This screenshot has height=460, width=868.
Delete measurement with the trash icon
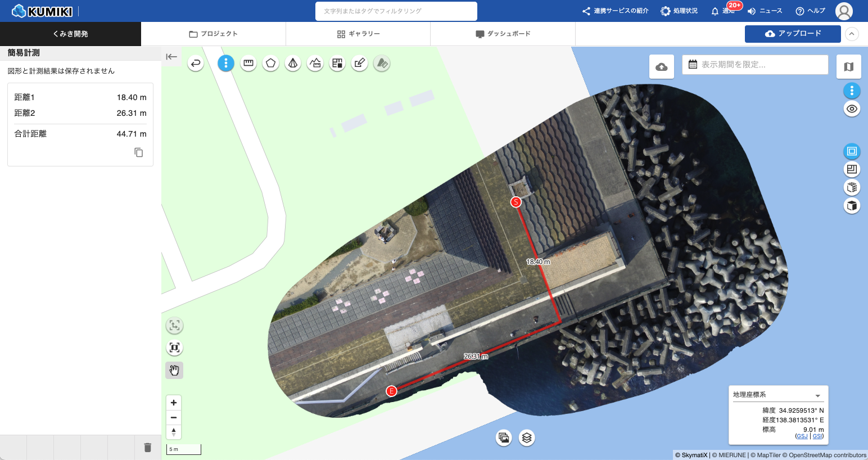[148, 448]
